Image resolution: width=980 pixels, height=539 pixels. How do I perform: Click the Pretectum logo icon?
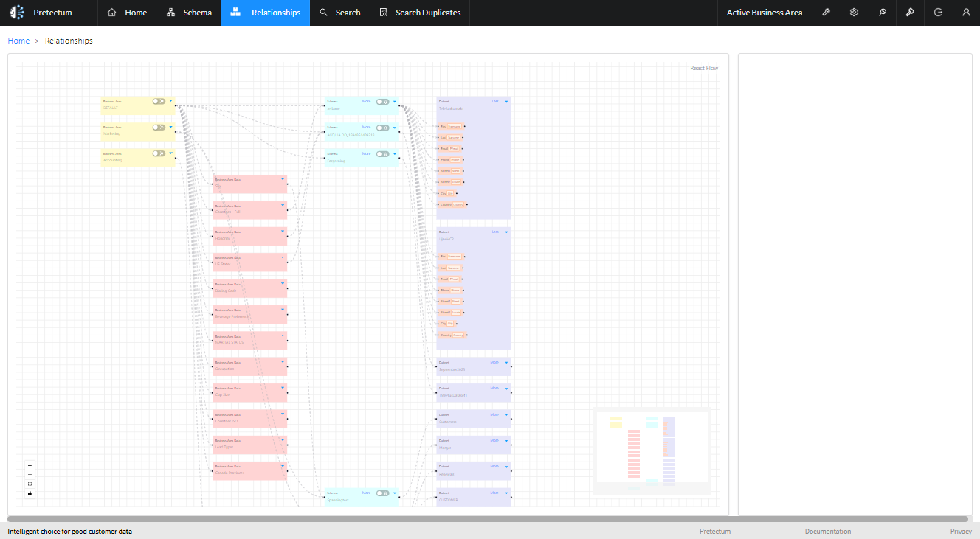click(x=17, y=13)
